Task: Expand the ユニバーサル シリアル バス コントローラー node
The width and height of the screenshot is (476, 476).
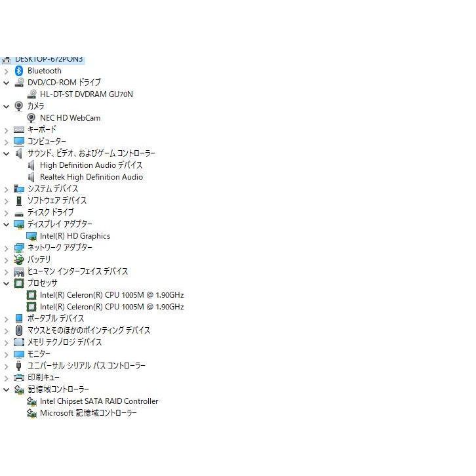Action: click(6, 367)
